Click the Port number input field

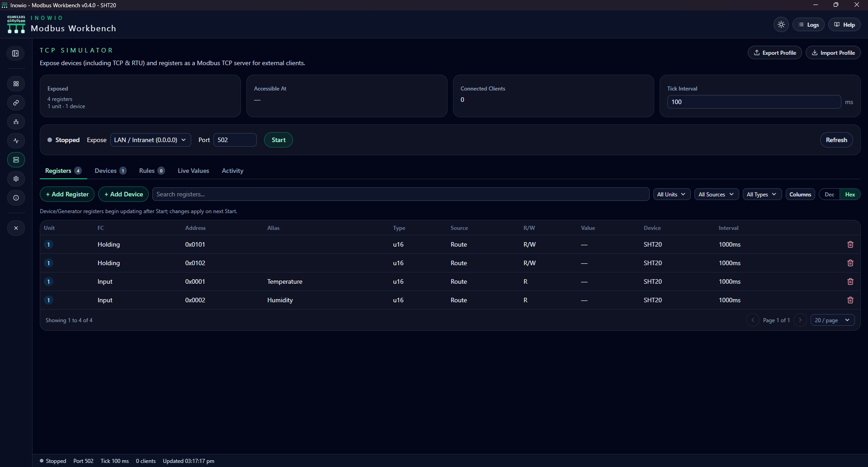click(235, 140)
